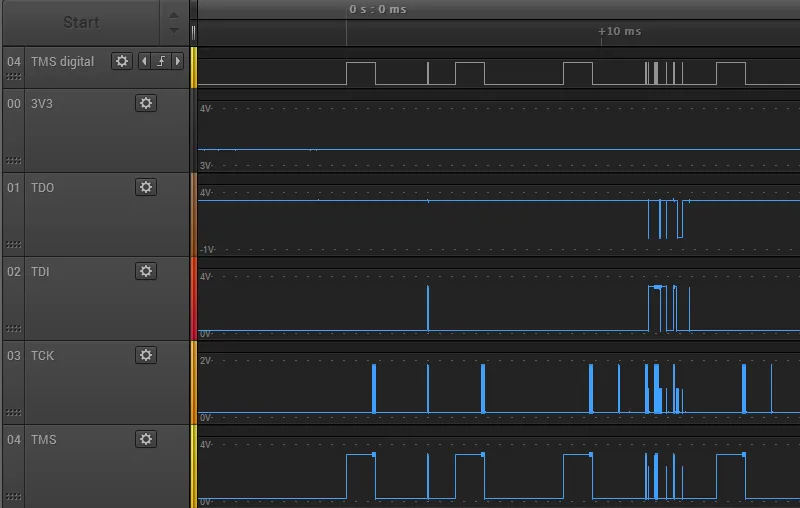Open settings gear for TDO channel
Viewport: 800px width, 508px height.
(x=146, y=187)
